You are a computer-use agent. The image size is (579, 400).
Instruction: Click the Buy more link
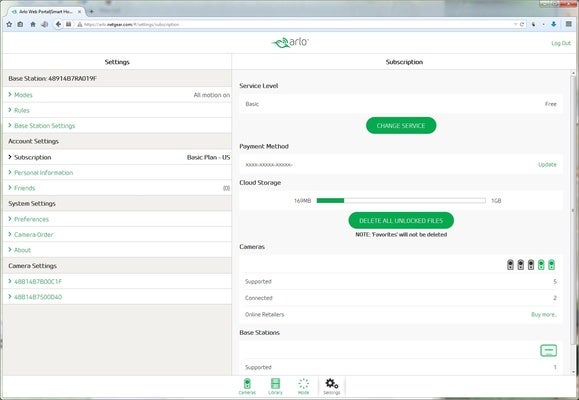(x=544, y=314)
